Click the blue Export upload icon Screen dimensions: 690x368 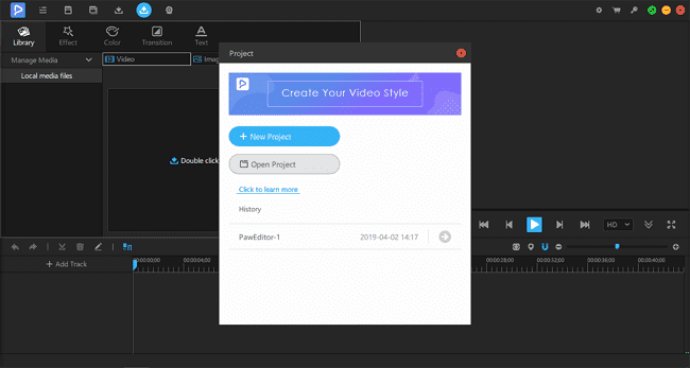pos(144,10)
